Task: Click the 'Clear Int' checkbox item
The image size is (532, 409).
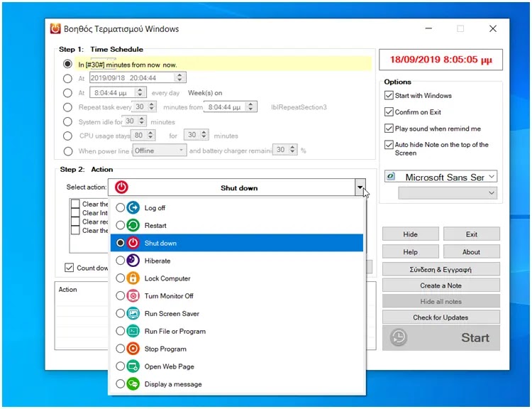Action: point(75,212)
